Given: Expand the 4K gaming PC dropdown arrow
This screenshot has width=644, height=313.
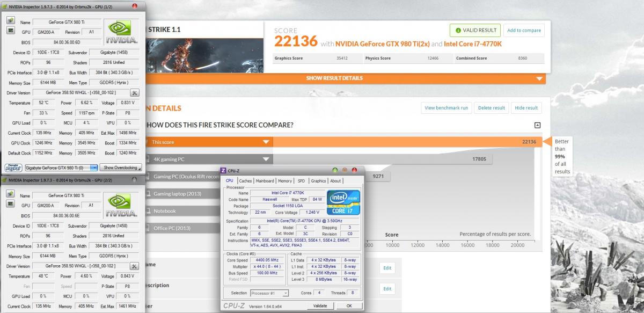Looking at the screenshot, I should [266, 159].
